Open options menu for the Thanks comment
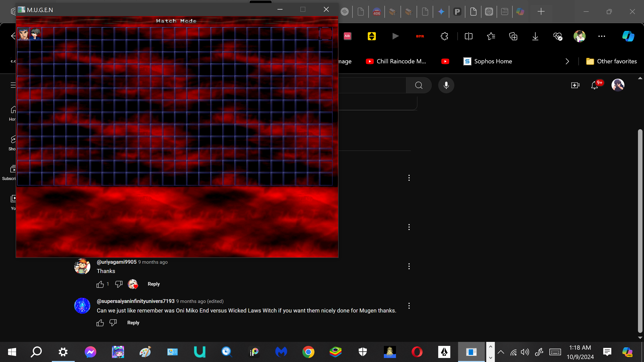Screen dimensions: 644x362 click(x=409, y=266)
